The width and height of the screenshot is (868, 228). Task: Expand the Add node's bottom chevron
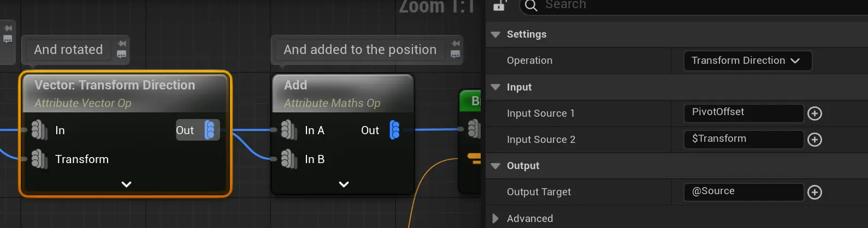(x=344, y=184)
